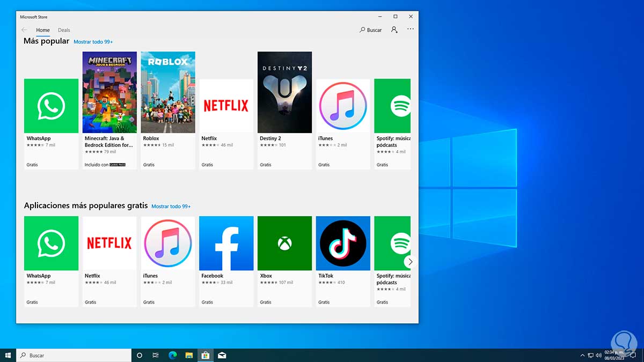The height and width of the screenshot is (362, 644).
Task: Open the volume speaker tray icon
Action: pyautogui.click(x=598, y=355)
